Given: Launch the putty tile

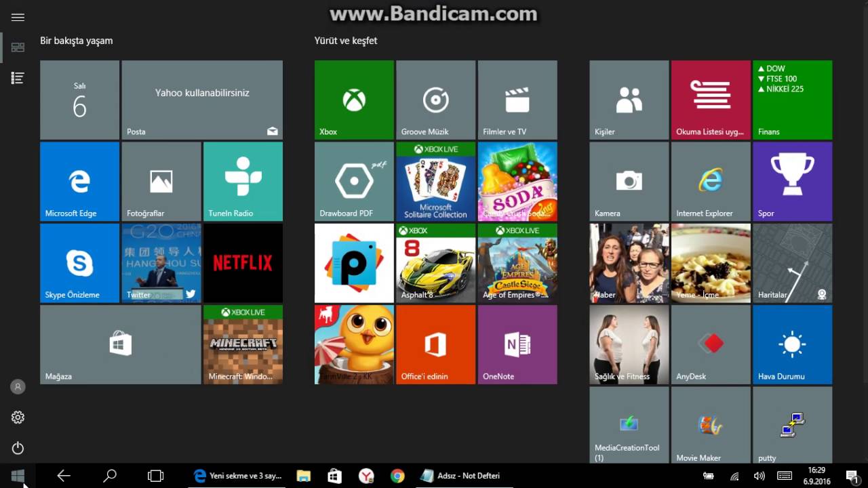Looking at the screenshot, I should click(x=792, y=425).
